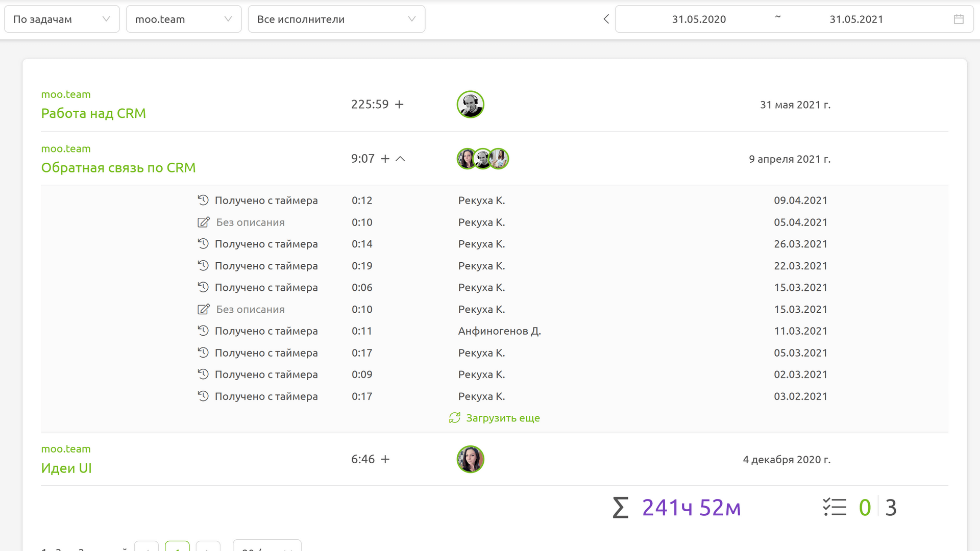The height and width of the screenshot is (551, 980).
Task: Expand Все исполнители assignee dropdown
Action: point(336,19)
